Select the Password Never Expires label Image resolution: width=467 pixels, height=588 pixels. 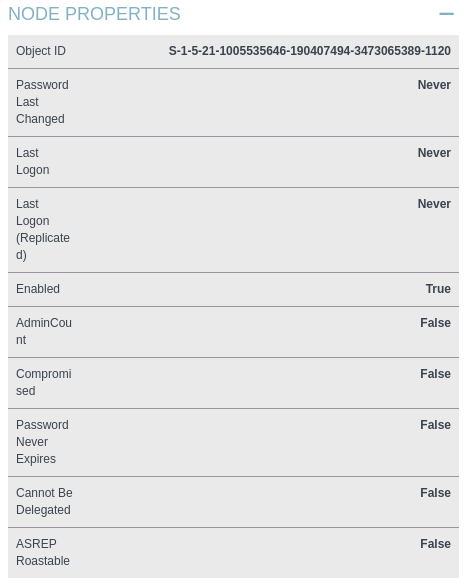click(x=42, y=442)
